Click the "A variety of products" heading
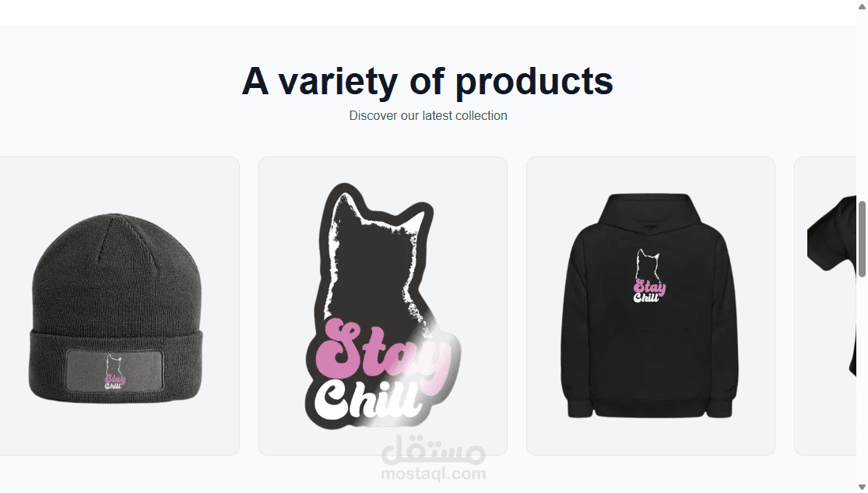The height and width of the screenshot is (493, 868). point(427,81)
